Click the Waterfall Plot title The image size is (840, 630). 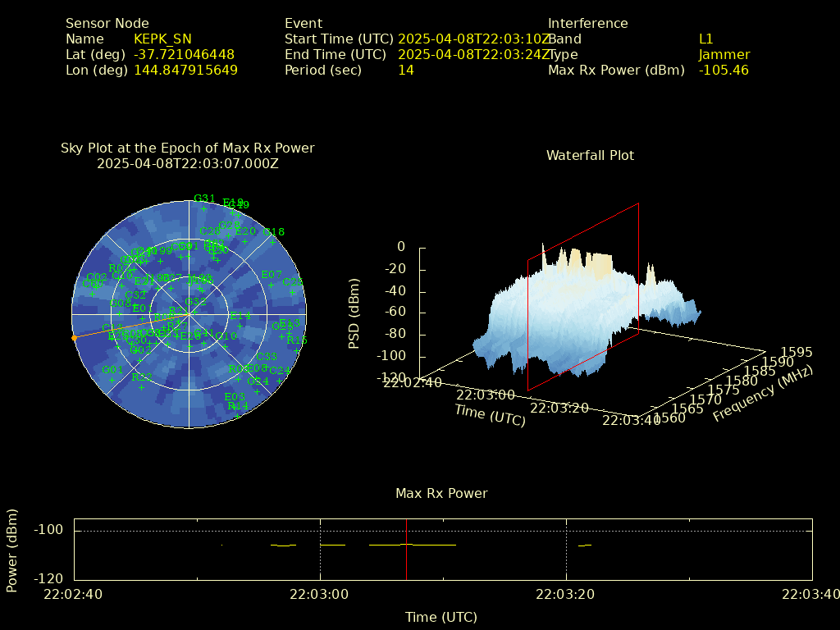click(590, 155)
